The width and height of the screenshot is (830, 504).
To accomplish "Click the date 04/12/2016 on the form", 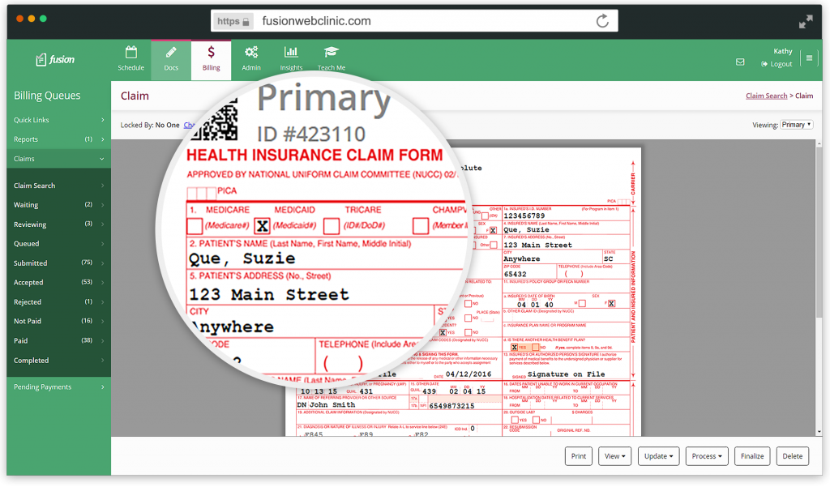I will (468, 374).
